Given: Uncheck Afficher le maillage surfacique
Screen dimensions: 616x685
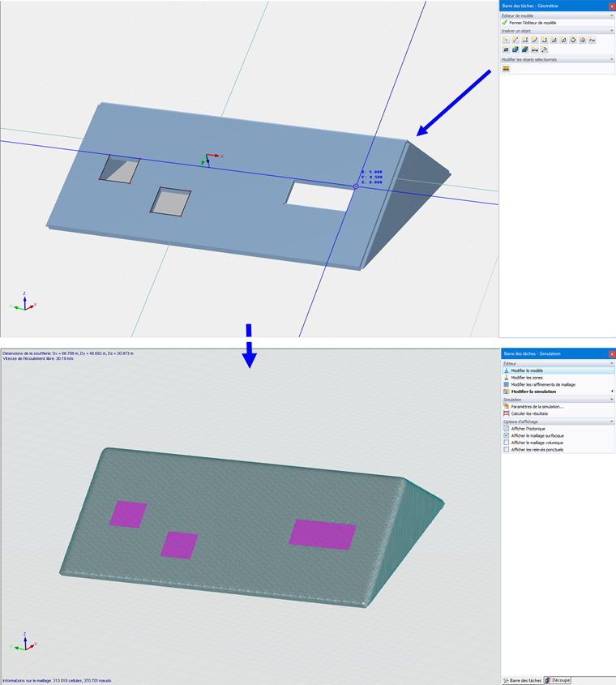Looking at the screenshot, I should point(507,435).
